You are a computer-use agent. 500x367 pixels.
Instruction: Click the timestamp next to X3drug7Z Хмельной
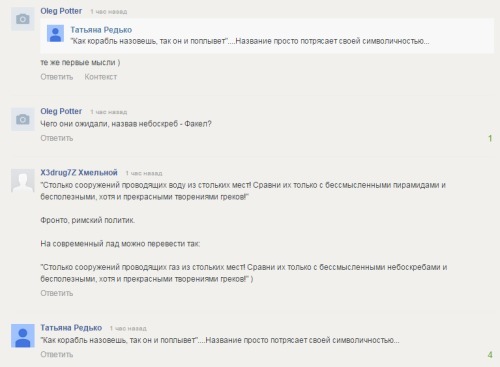point(144,173)
